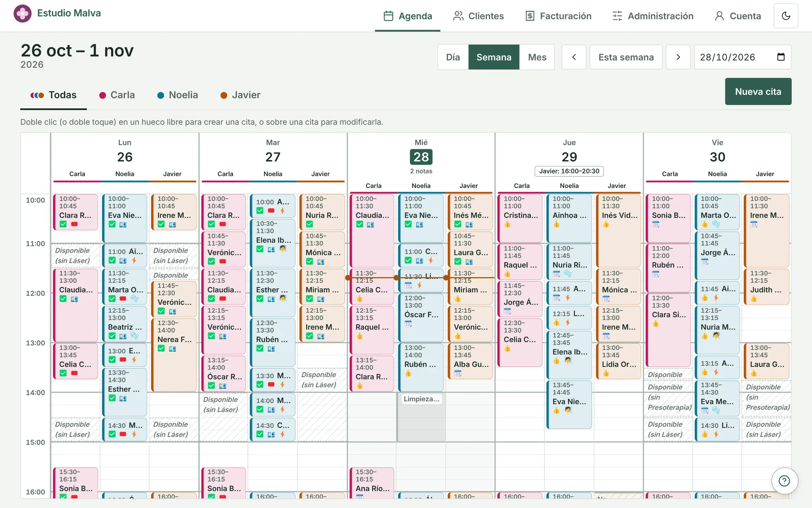Click the thumbs-up icon on Celia C. Wednesday 11:30 appointment
812x508 pixels.
point(359,299)
